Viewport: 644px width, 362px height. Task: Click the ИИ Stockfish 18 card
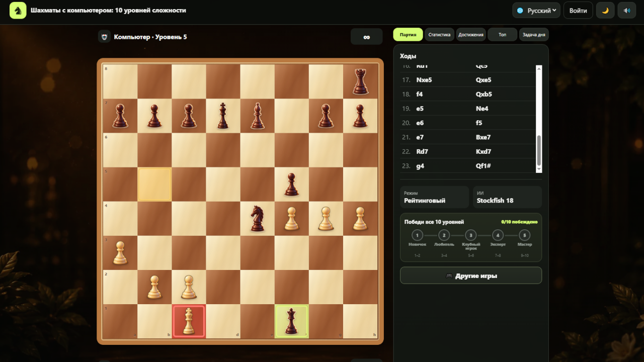click(x=507, y=197)
